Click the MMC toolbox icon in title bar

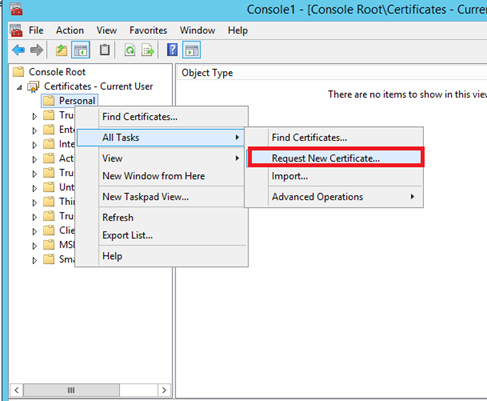(16, 9)
